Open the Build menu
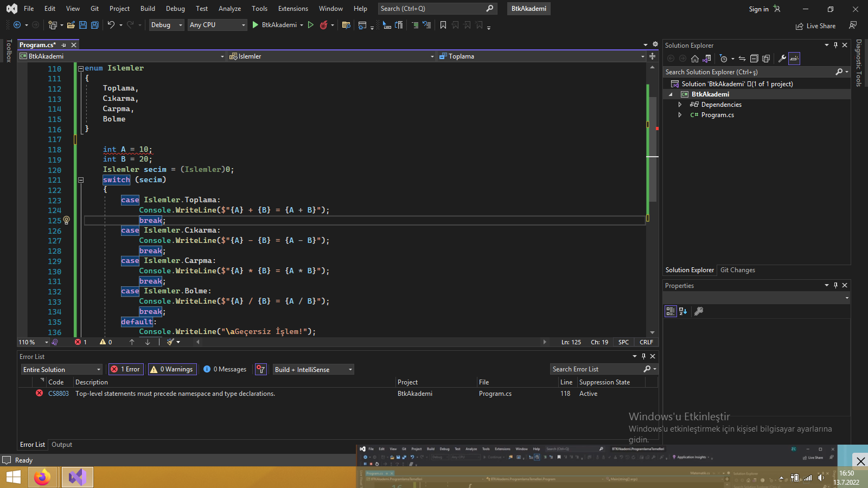 148,9
